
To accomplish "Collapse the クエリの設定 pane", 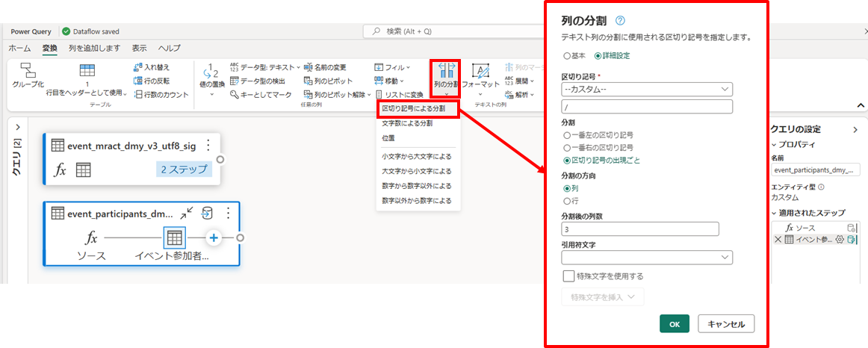I will [855, 129].
